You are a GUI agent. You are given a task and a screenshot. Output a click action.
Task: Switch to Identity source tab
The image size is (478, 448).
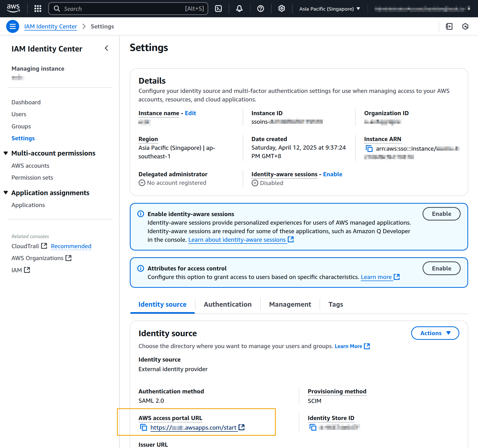click(162, 304)
